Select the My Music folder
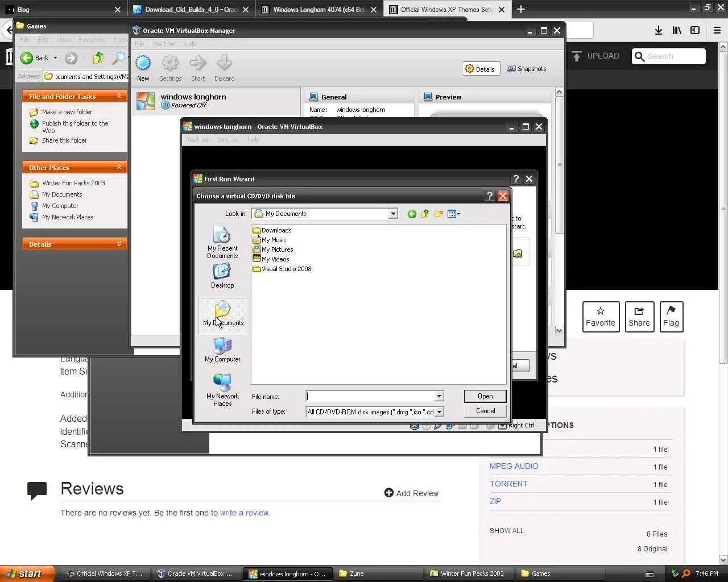728x582 pixels. click(x=270, y=240)
